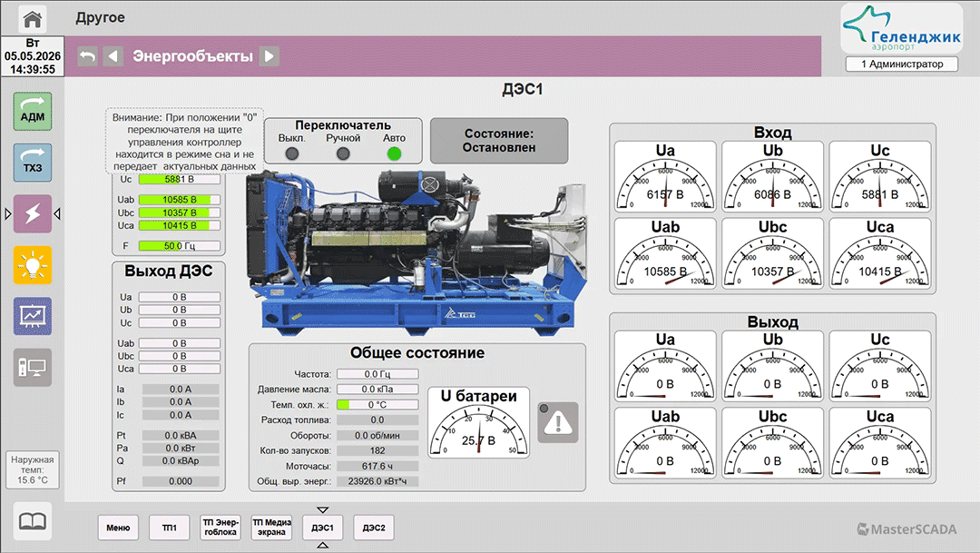
Task: Open the book journal icon
Action: pos(33,520)
